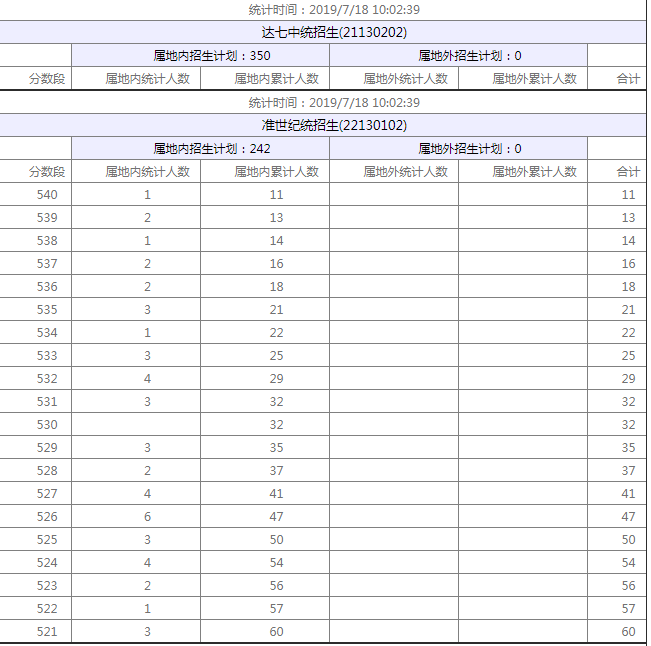The image size is (651, 646).
Task: Click the score segment 526 cell
Action: (46, 517)
